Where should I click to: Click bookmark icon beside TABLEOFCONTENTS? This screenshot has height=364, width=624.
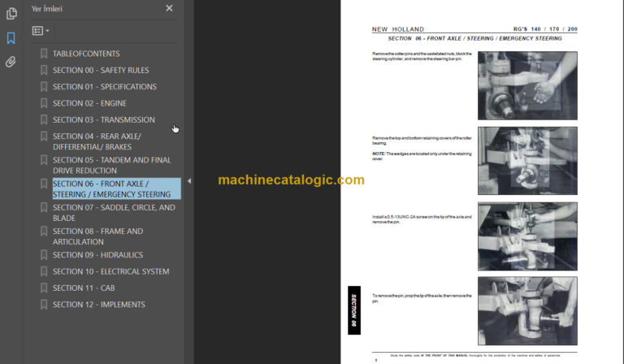point(44,54)
